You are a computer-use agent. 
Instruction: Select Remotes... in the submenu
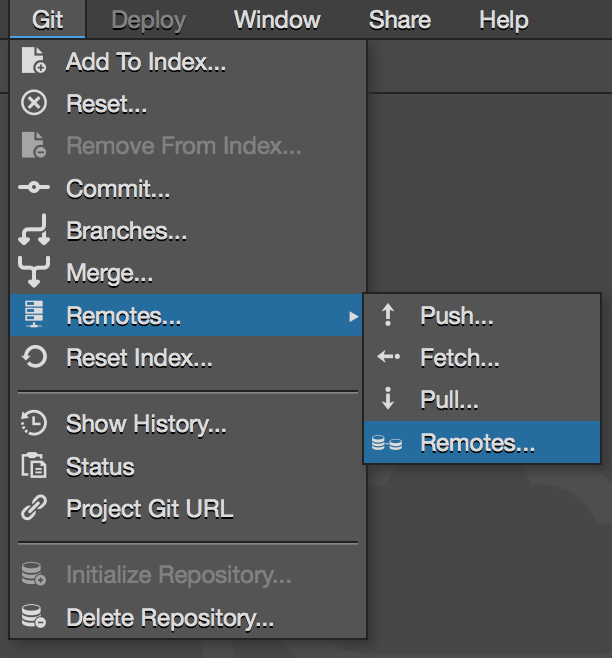(478, 443)
